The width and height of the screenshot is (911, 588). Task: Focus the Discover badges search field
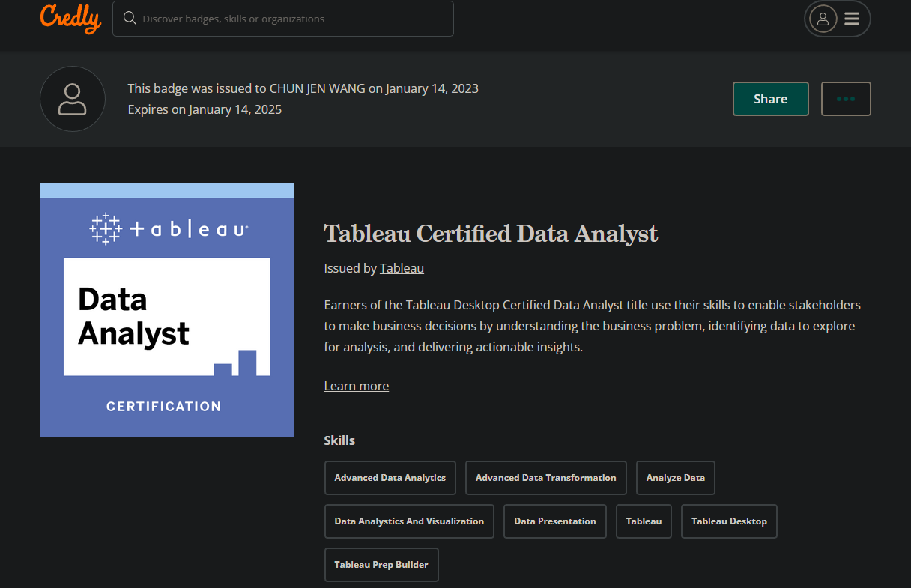point(283,19)
